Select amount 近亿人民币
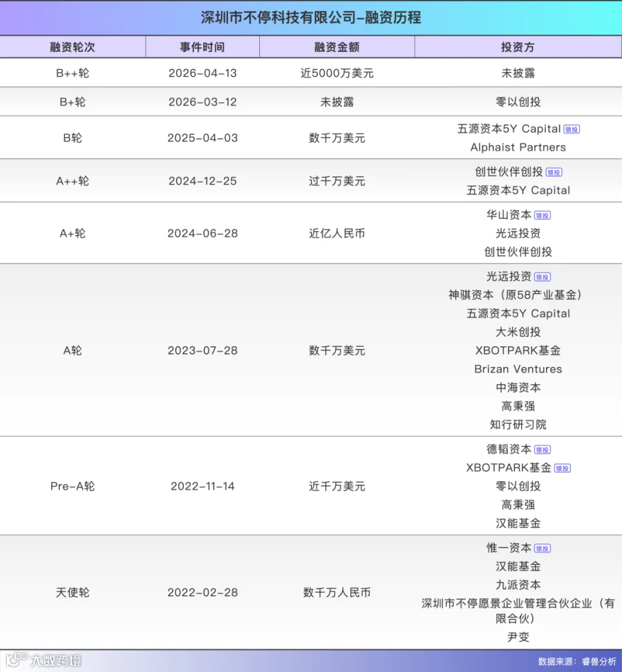The height and width of the screenshot is (672, 622). (337, 233)
